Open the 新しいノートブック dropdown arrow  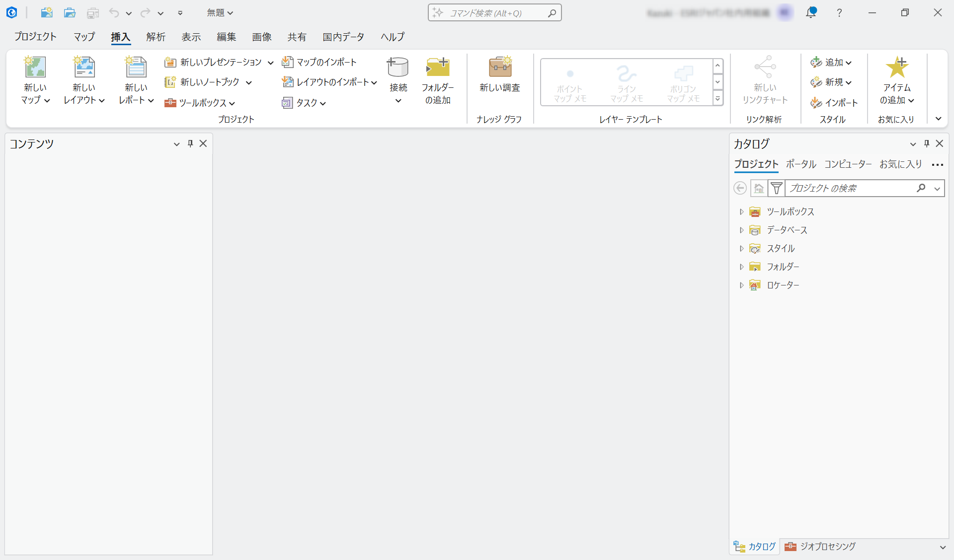pos(249,82)
